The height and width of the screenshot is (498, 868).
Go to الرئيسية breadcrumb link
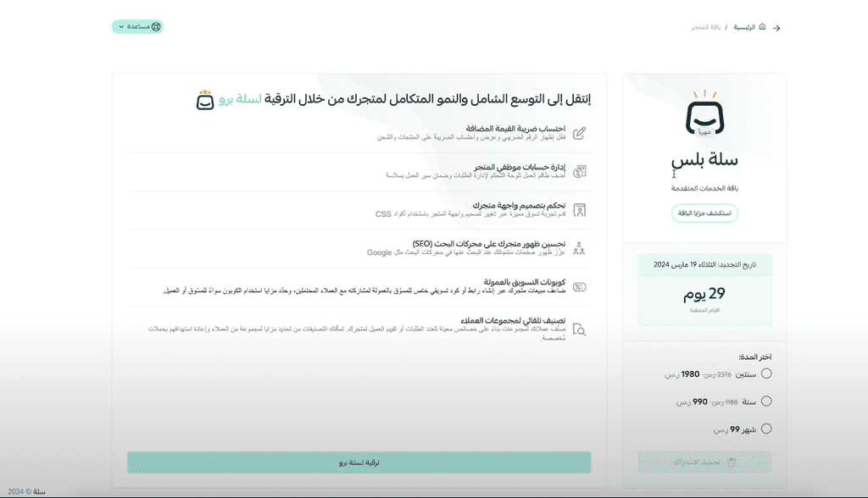(744, 27)
